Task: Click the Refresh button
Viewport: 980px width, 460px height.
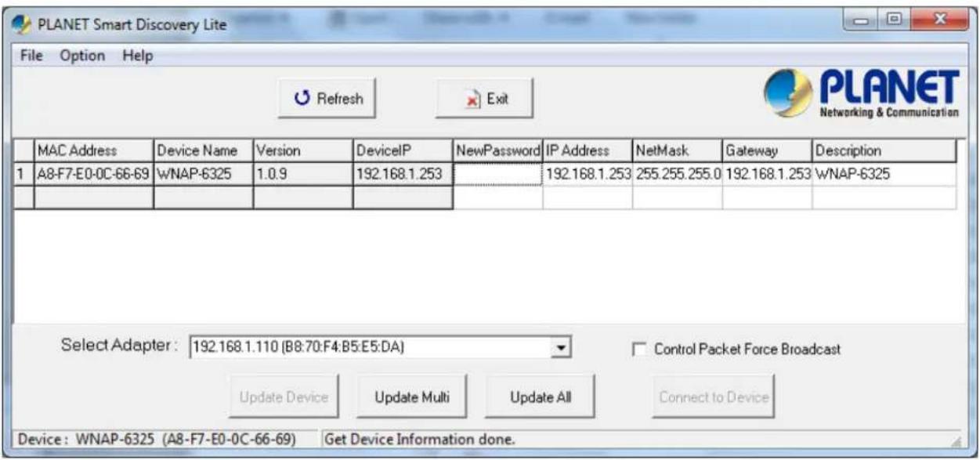Action: [x=327, y=99]
